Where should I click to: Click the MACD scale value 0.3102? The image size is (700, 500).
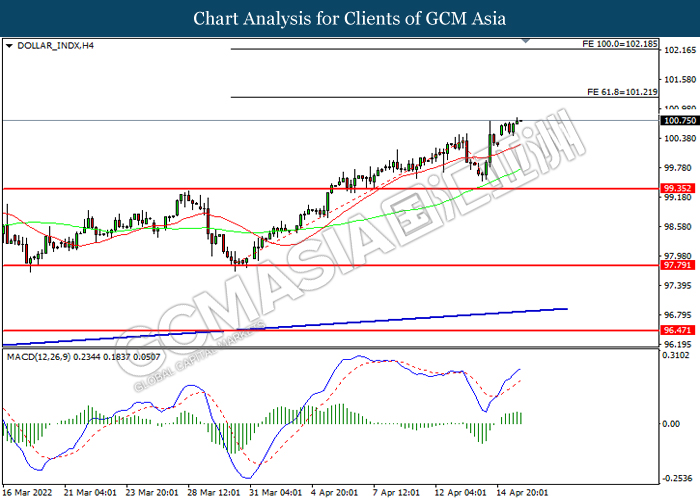676,355
